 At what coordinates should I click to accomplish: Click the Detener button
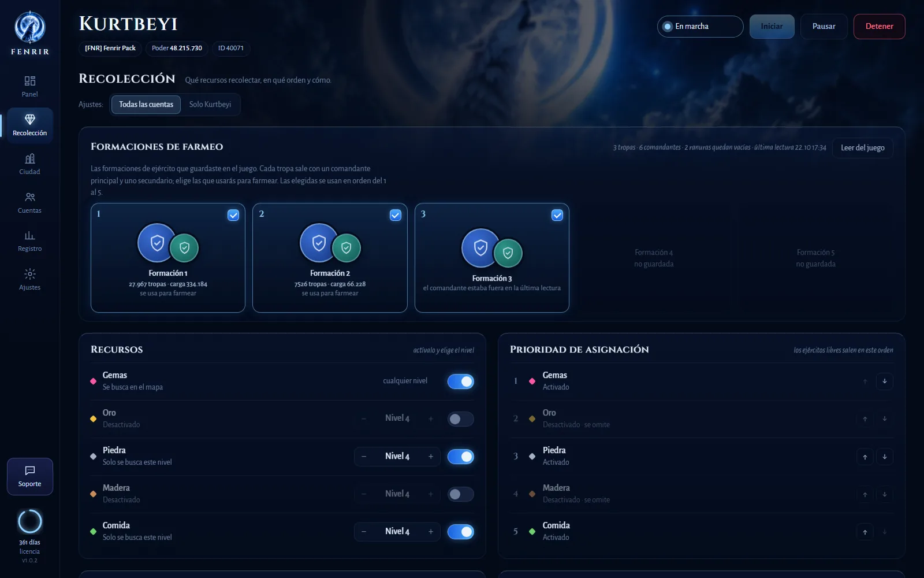pyautogui.click(x=879, y=27)
